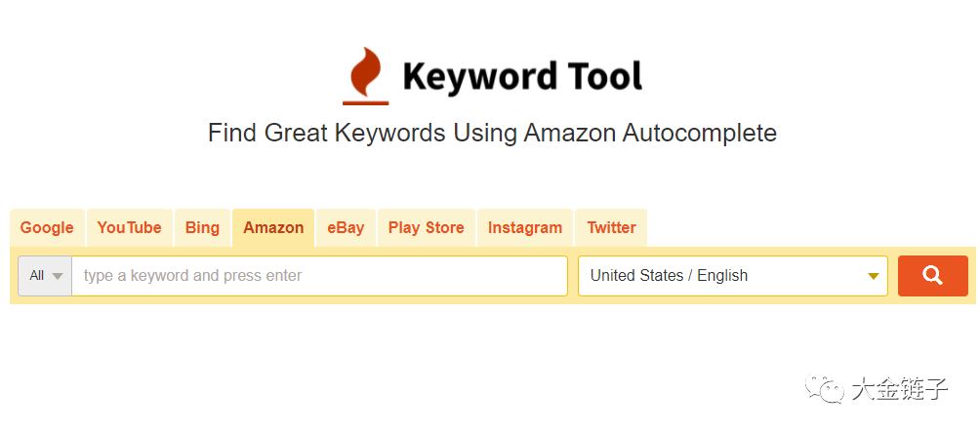
Task: Click the country selector's yellow dropdown arrow
Action: pyautogui.click(x=873, y=277)
